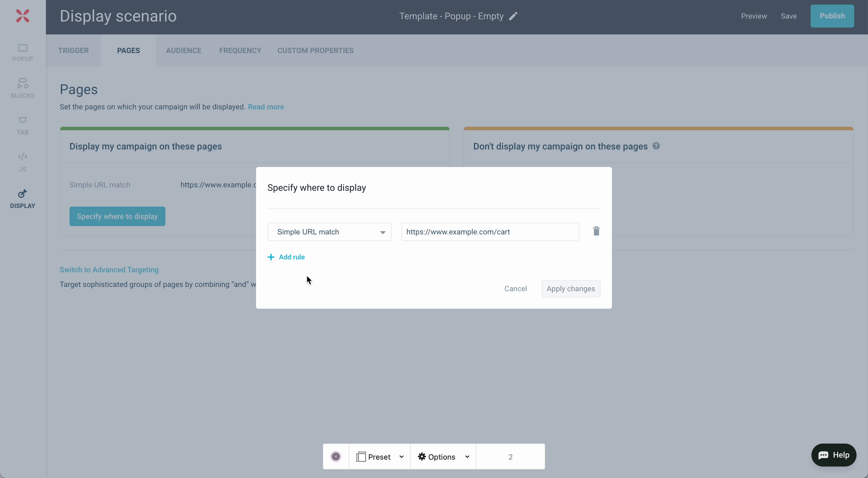
Task: Delete the URL rule with the trash icon
Action: pos(596,231)
